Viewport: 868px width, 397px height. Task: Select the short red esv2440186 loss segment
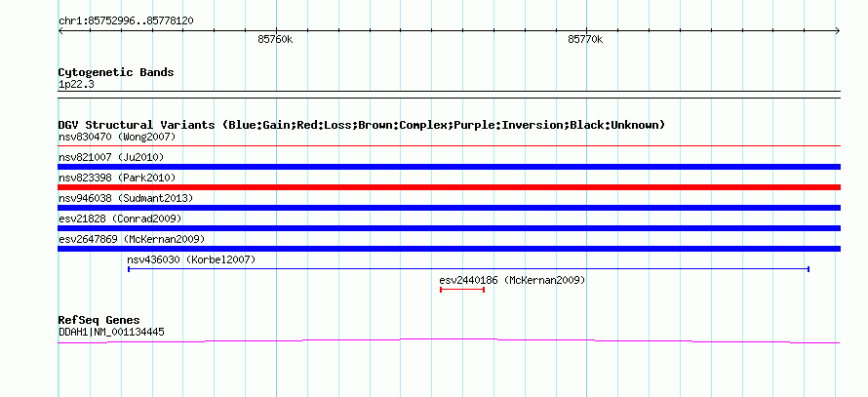pyautogui.click(x=462, y=290)
